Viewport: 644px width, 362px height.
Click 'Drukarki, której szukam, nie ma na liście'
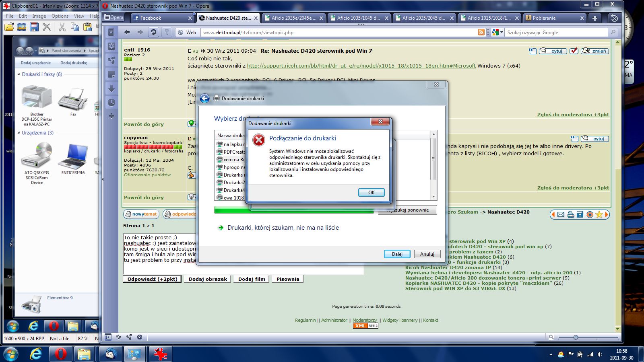click(x=283, y=228)
